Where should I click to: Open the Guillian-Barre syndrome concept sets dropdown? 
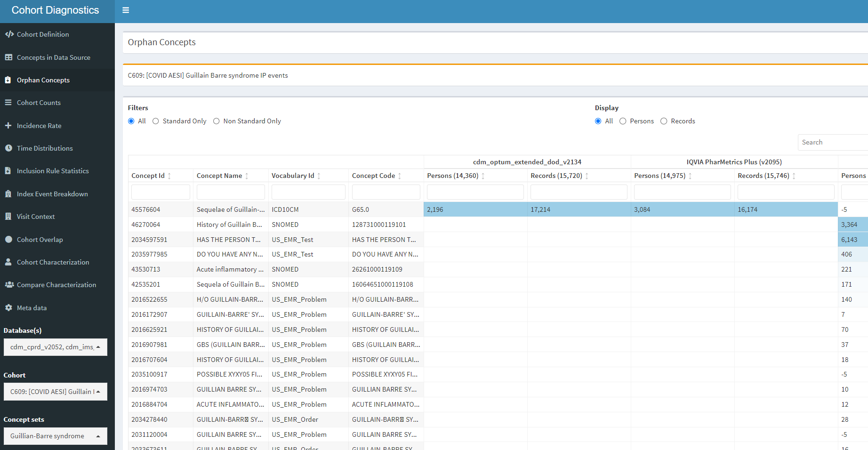click(55, 436)
